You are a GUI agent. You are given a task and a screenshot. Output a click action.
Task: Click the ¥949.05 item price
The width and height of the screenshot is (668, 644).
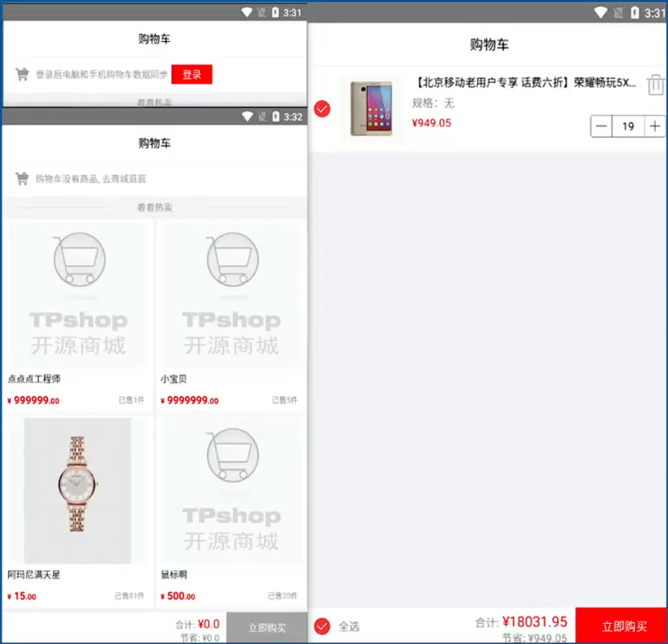[x=431, y=123]
